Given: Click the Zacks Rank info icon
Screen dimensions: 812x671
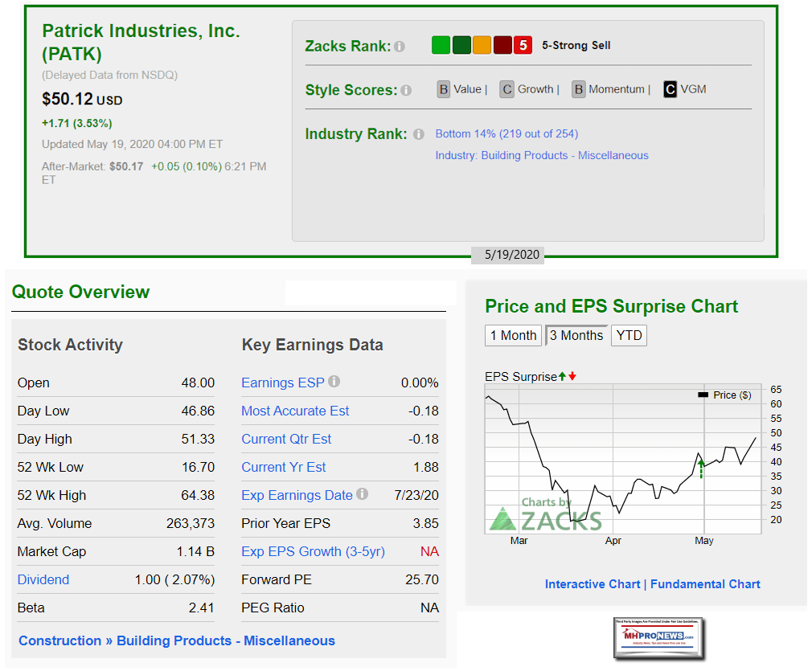Looking at the screenshot, I should (400, 47).
